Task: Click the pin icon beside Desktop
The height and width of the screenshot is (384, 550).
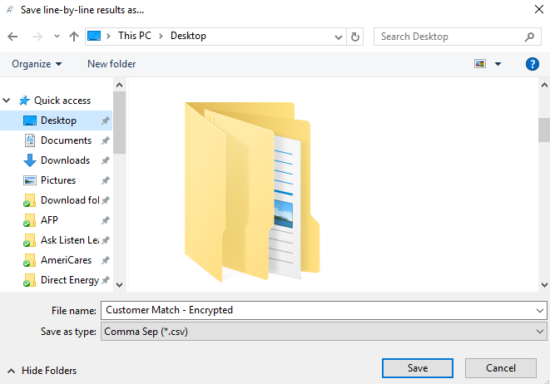Action: (105, 121)
